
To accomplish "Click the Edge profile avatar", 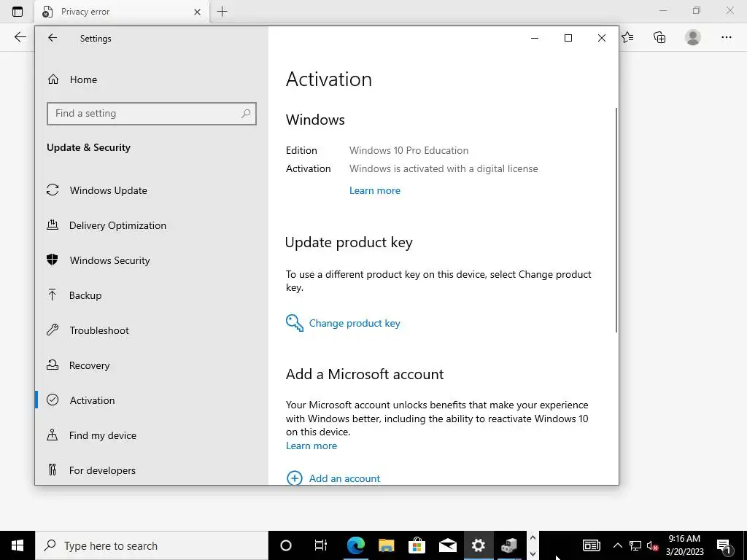I will pos(693,37).
